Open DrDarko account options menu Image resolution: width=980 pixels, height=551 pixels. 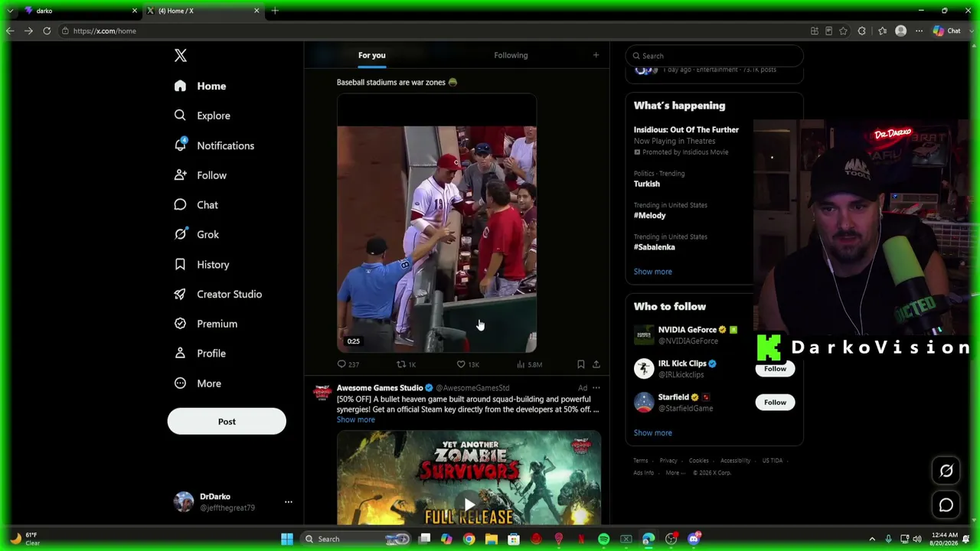pos(289,502)
